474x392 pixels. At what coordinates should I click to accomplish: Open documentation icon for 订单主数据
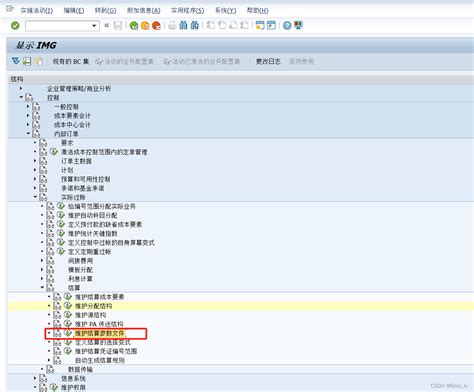[x=43, y=161]
